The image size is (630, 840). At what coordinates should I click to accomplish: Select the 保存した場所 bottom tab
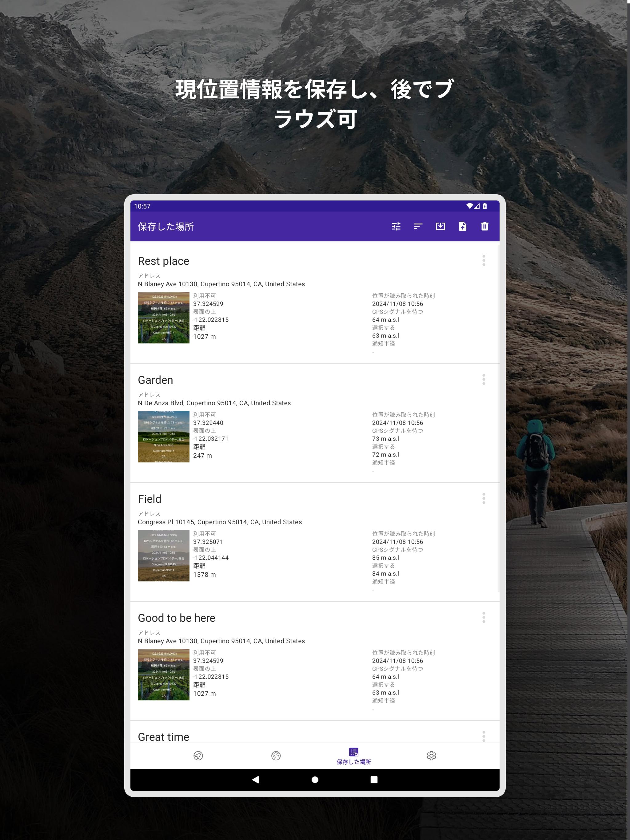coord(354,756)
